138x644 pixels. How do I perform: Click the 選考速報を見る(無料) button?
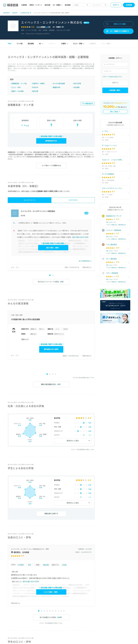coord(51,349)
